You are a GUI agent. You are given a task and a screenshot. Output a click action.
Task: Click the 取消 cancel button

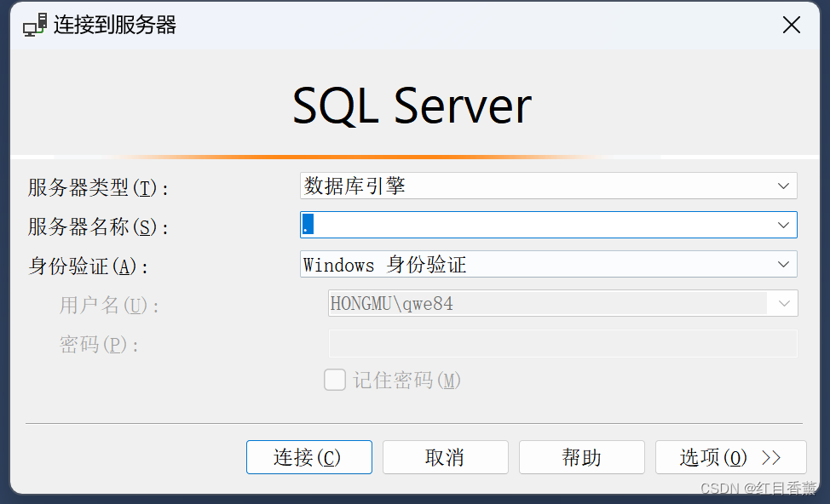pos(445,457)
